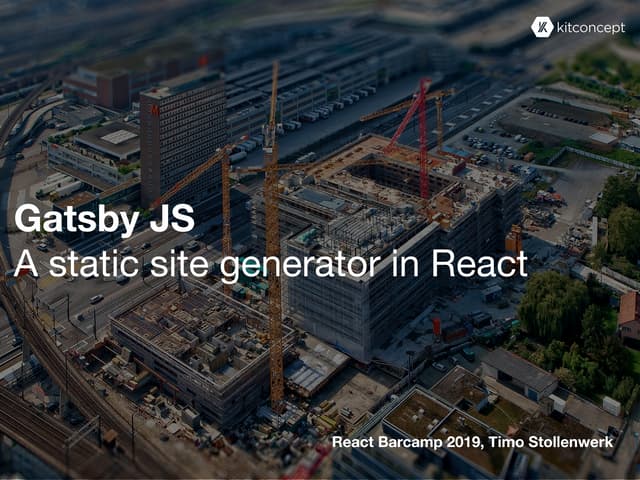Click the kitconcept hexagon logo icon
Viewport: 640px width, 480px height.
pyautogui.click(x=542, y=27)
